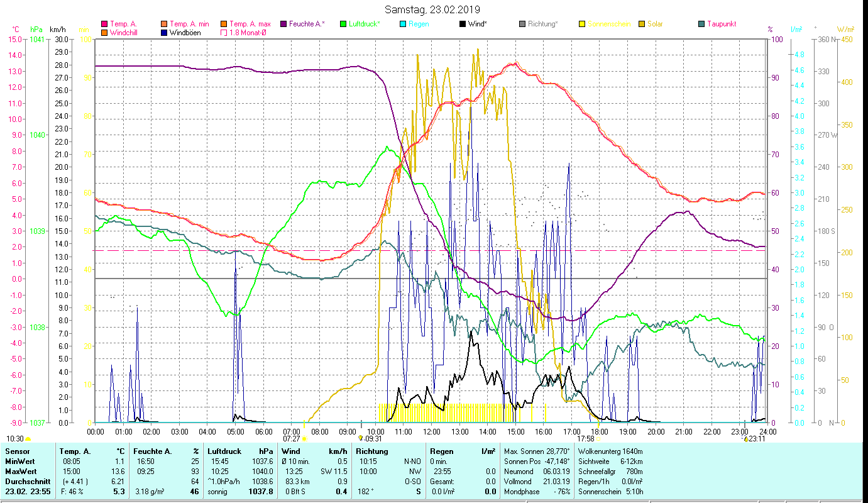Select the yellow Sonnenschein legend marker

581,24
